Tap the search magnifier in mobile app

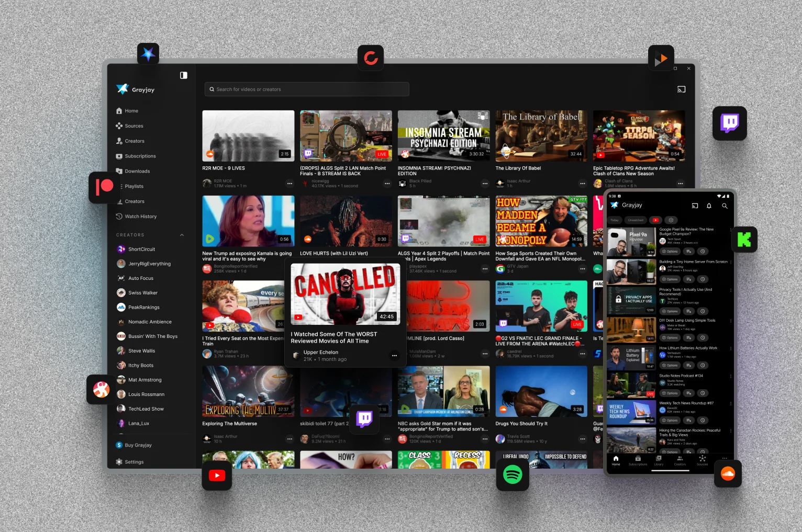point(725,206)
